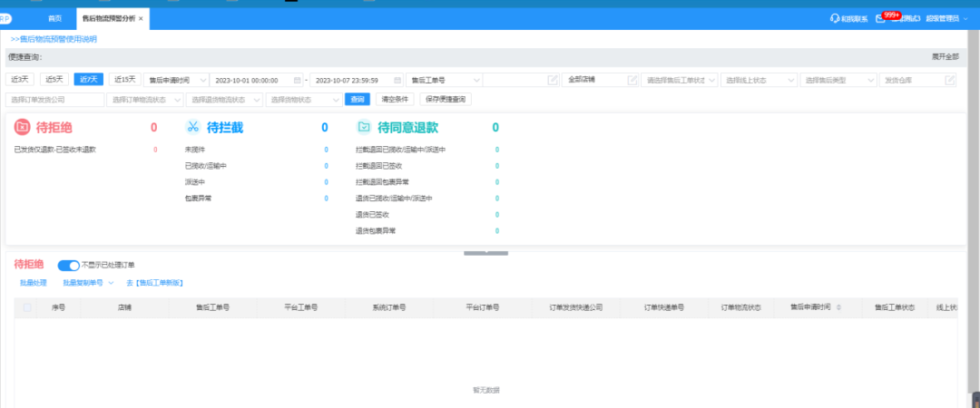Click the red 待拒绝 folder icon
Screen dimensions: 980x408
pyautogui.click(x=22, y=128)
